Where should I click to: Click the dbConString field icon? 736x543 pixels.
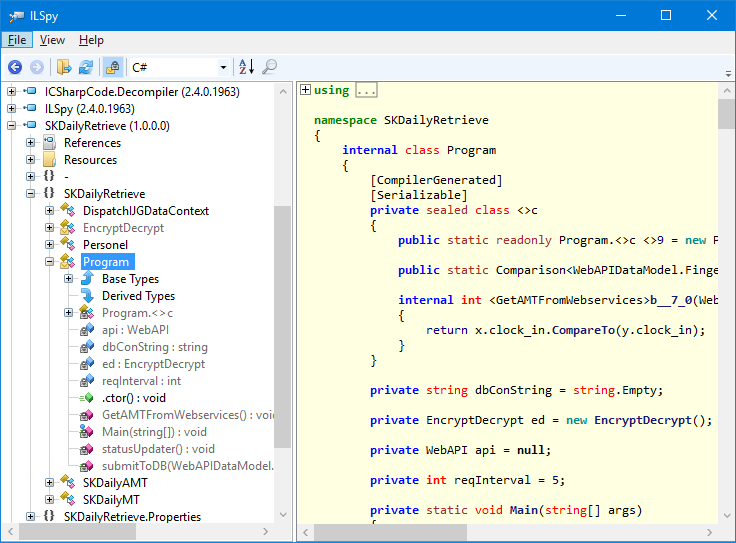[87, 347]
